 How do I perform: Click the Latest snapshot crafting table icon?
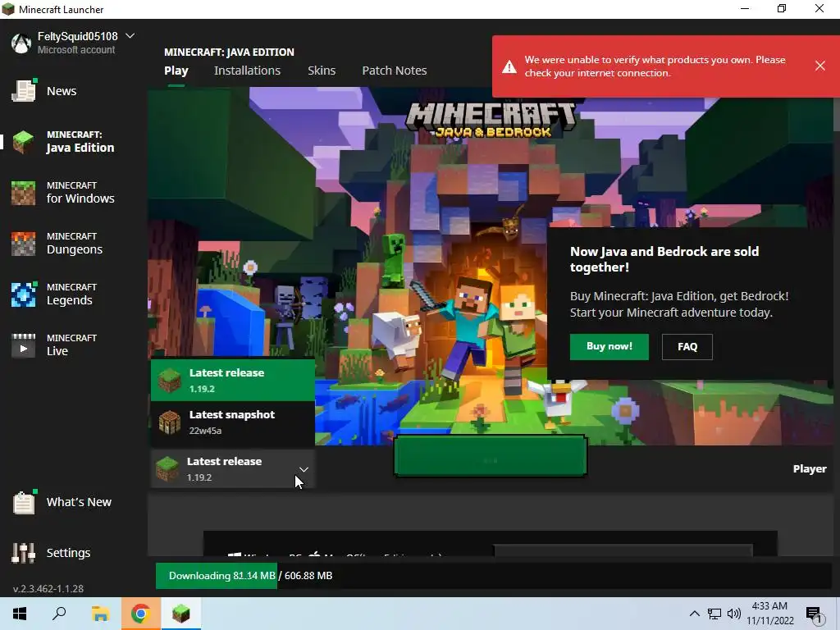pos(170,422)
